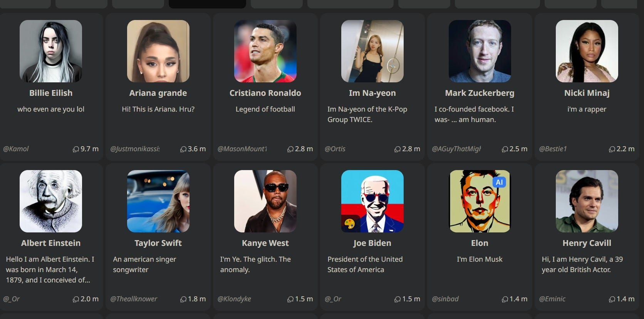Select the dark highlighted category tab at top

point(207,4)
